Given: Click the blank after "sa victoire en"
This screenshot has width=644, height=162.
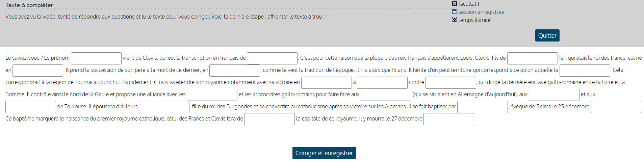Looking at the screenshot, I should tap(327, 83).
